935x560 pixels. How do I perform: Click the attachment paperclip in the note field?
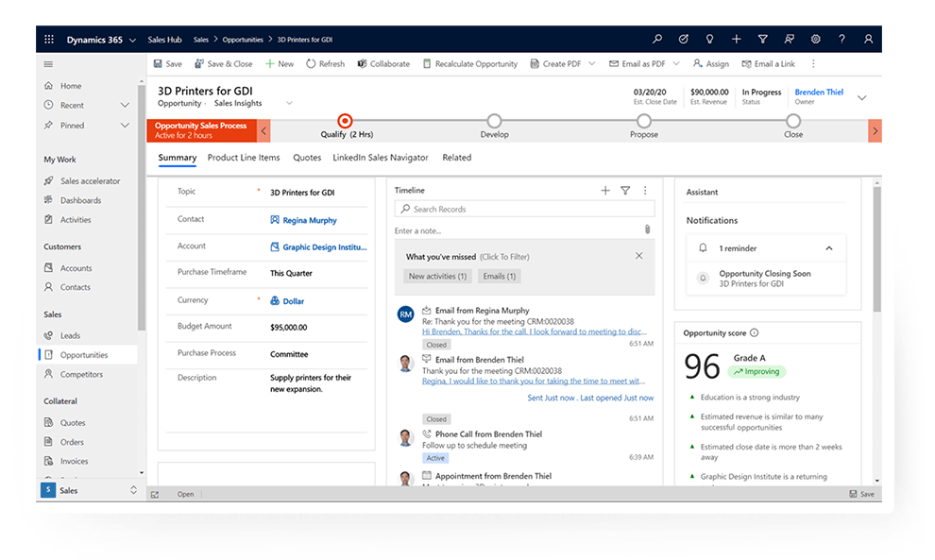[647, 229]
